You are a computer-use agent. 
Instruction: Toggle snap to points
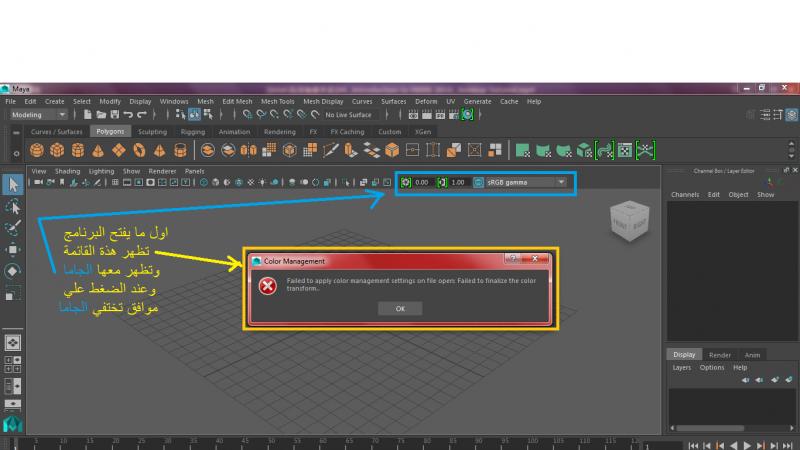pos(274,114)
